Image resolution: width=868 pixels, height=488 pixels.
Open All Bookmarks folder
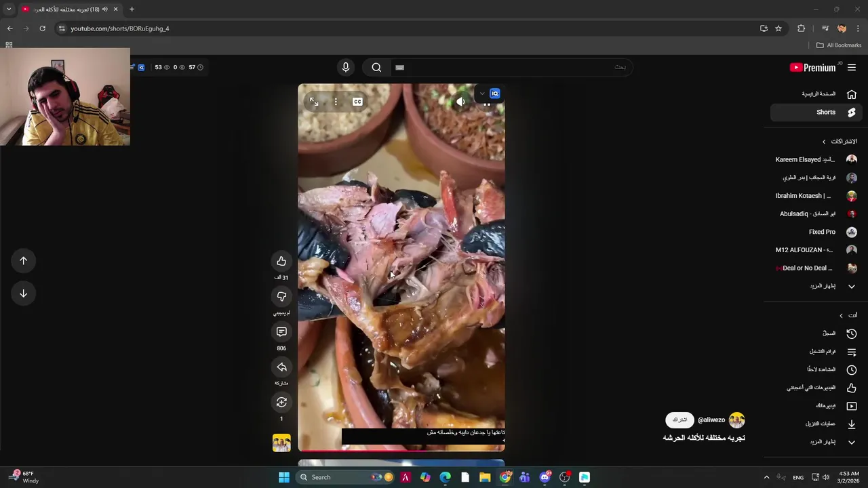839,45
